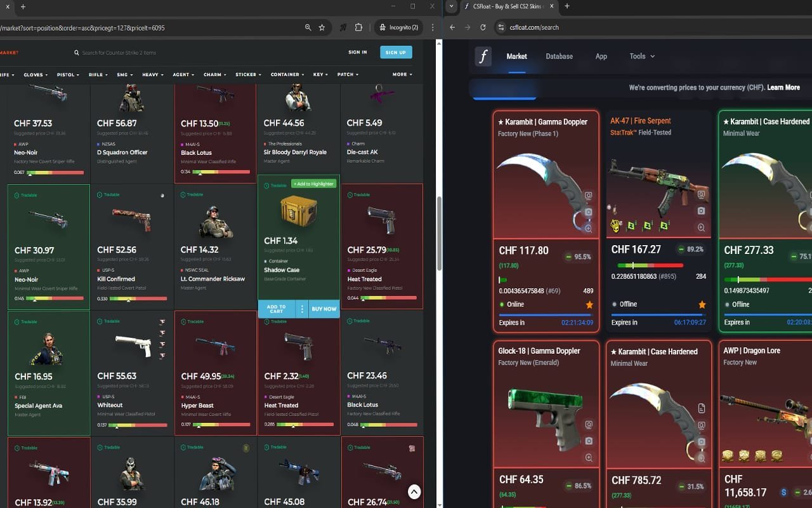812x508 pixels.
Task: Click the 89.2% discount badge on AK-47 Fire Serpent
Action: (x=691, y=250)
